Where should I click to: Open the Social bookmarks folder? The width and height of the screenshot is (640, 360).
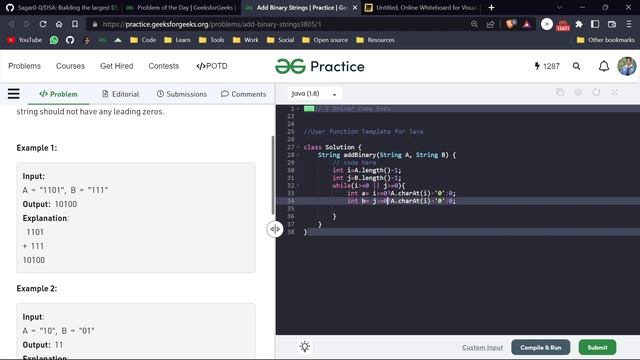click(x=280, y=40)
